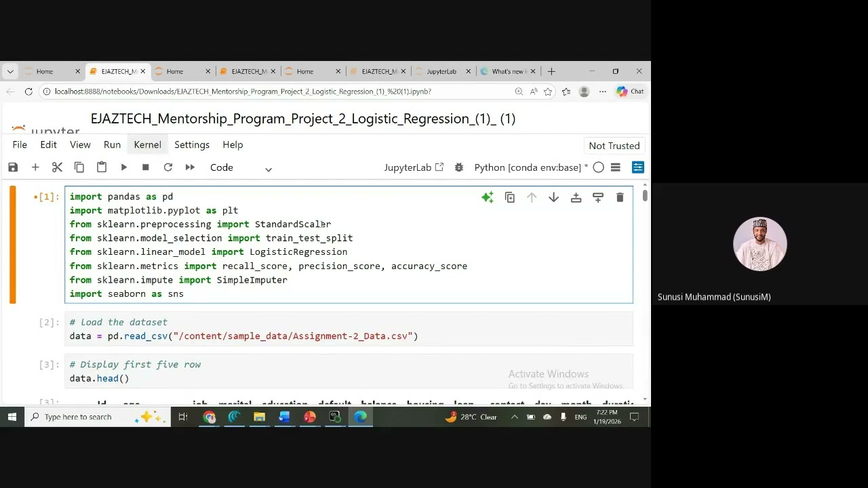Open the File menu
The image size is (868, 488).
[x=20, y=145]
